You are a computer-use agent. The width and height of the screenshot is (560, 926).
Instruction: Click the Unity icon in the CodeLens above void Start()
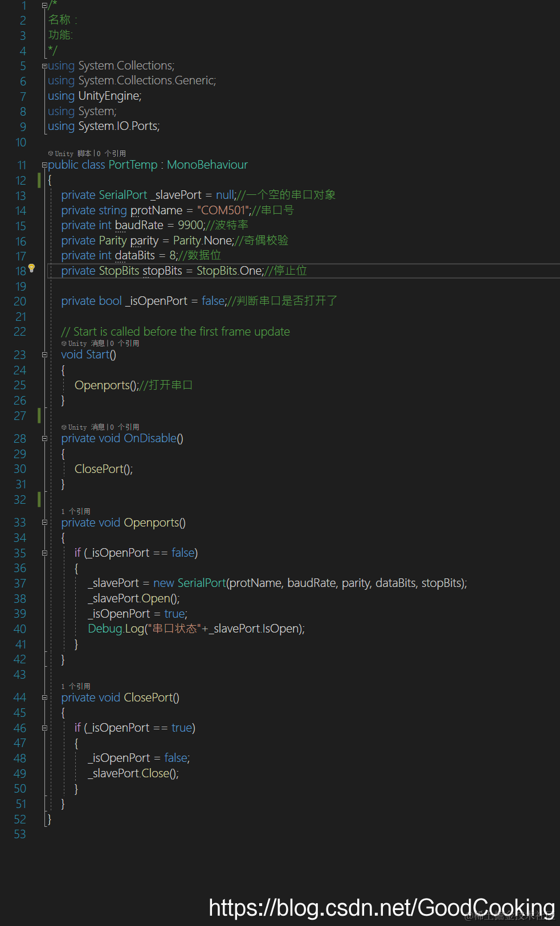(x=64, y=343)
